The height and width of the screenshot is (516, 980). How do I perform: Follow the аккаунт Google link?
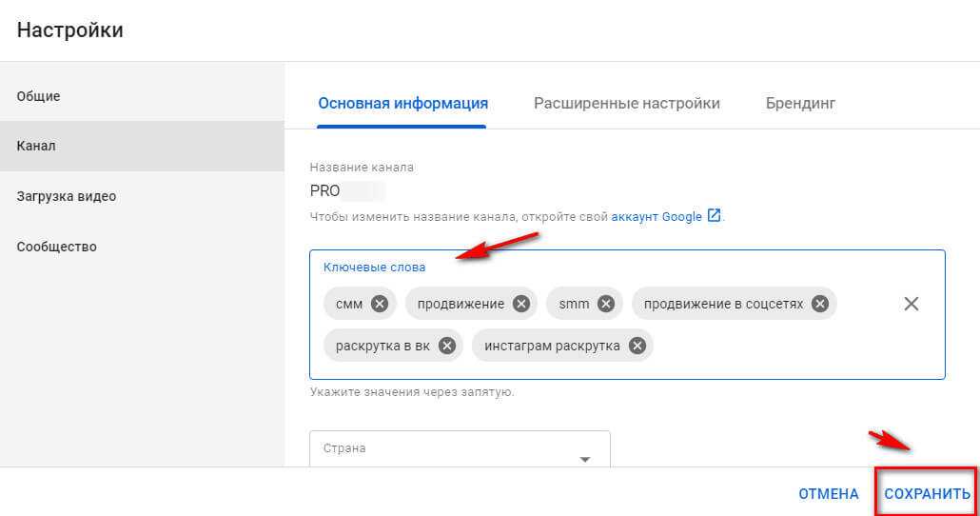657,216
